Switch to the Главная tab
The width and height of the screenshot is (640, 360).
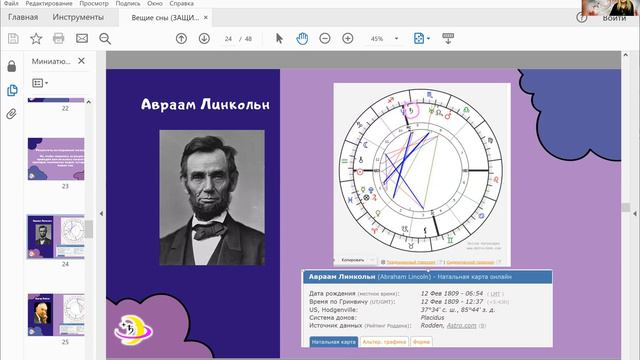[23, 17]
